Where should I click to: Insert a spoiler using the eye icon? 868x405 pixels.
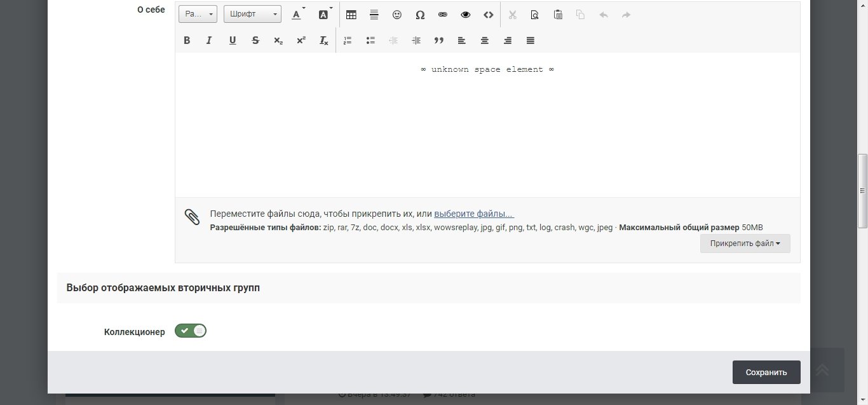pos(466,15)
